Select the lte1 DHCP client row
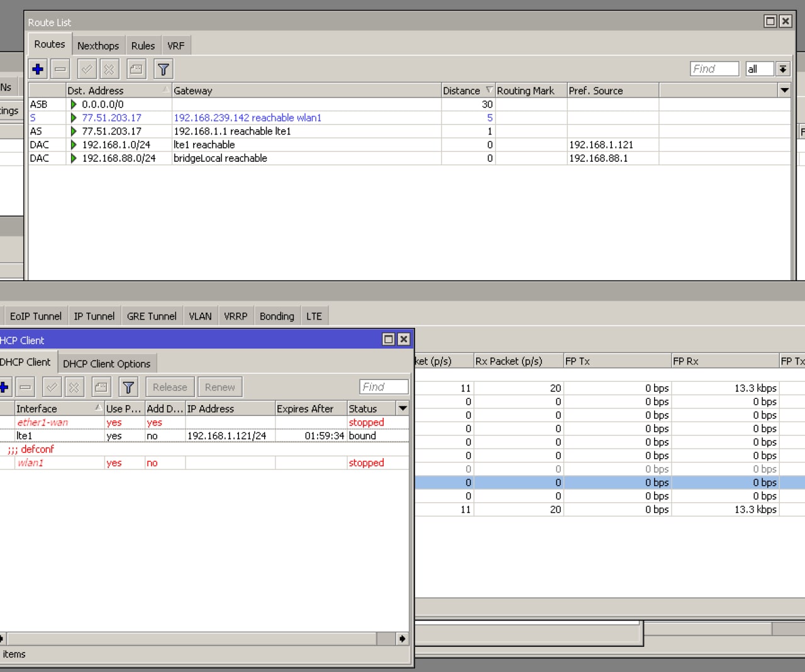The height and width of the screenshot is (672, 805). click(204, 435)
